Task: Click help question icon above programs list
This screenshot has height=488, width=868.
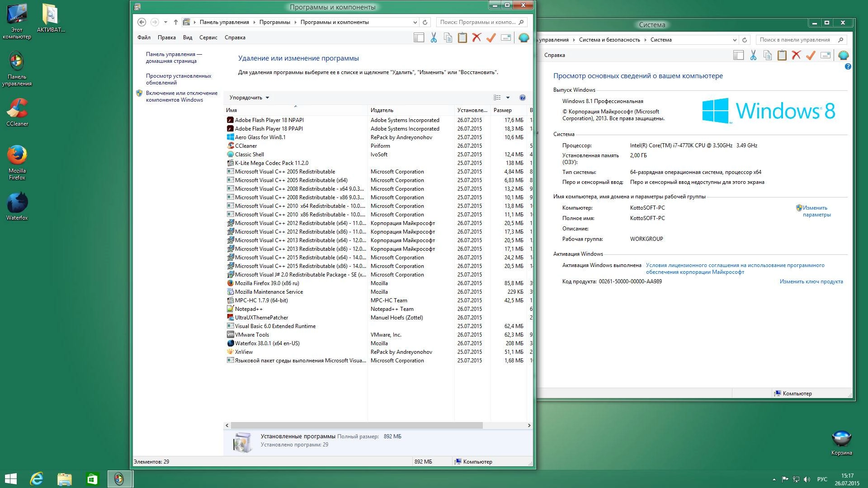Action: [523, 98]
